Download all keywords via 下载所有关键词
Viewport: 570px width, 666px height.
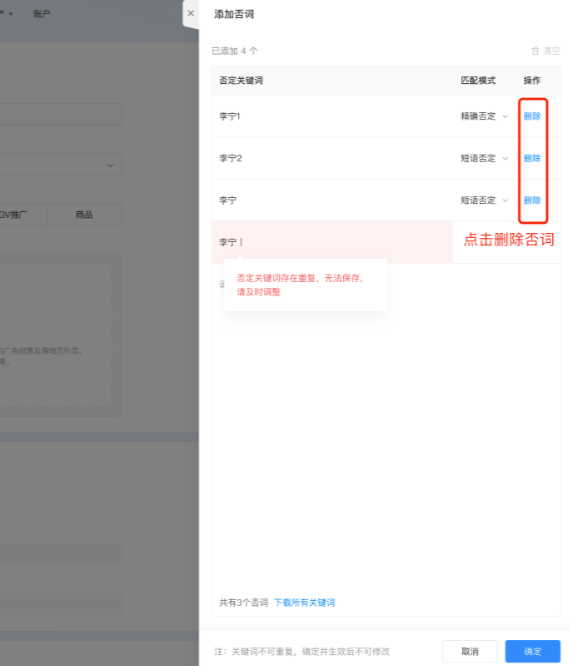click(305, 602)
